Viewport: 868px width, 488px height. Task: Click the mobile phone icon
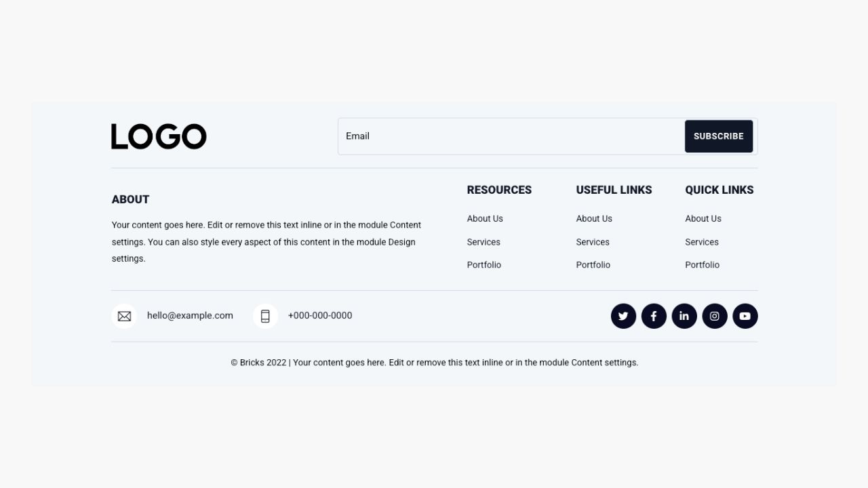tap(265, 316)
